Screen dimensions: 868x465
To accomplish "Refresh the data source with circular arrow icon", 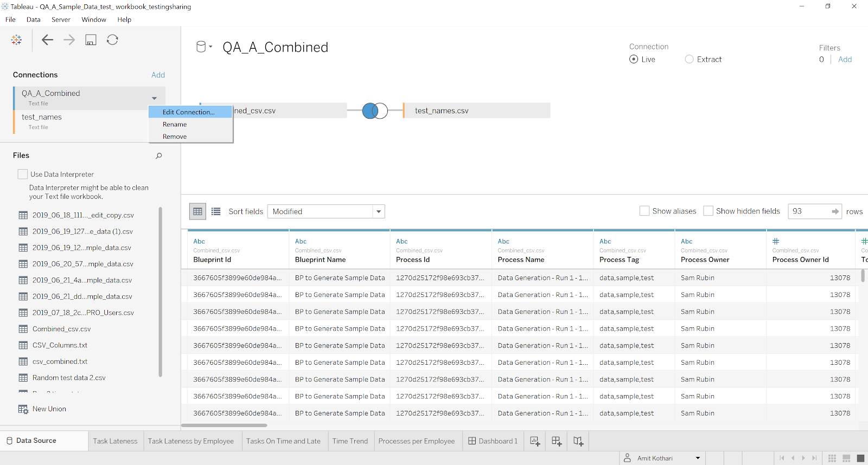I will pos(112,40).
